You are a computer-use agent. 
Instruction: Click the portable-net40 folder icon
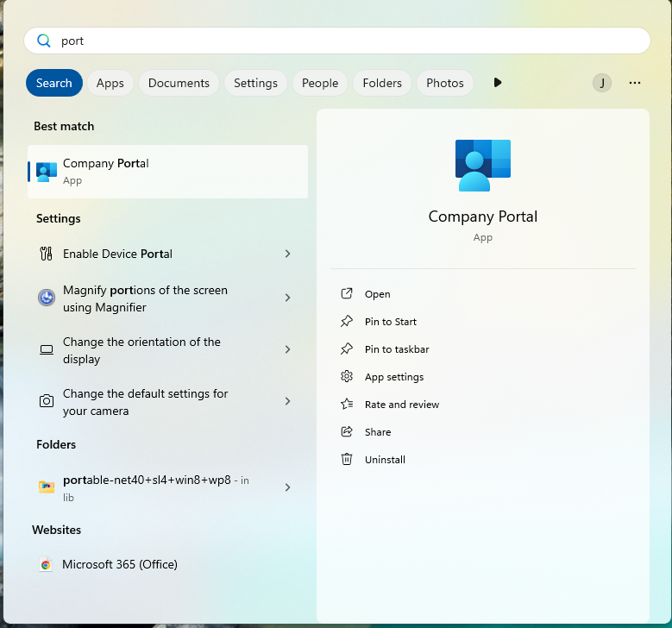click(x=47, y=487)
